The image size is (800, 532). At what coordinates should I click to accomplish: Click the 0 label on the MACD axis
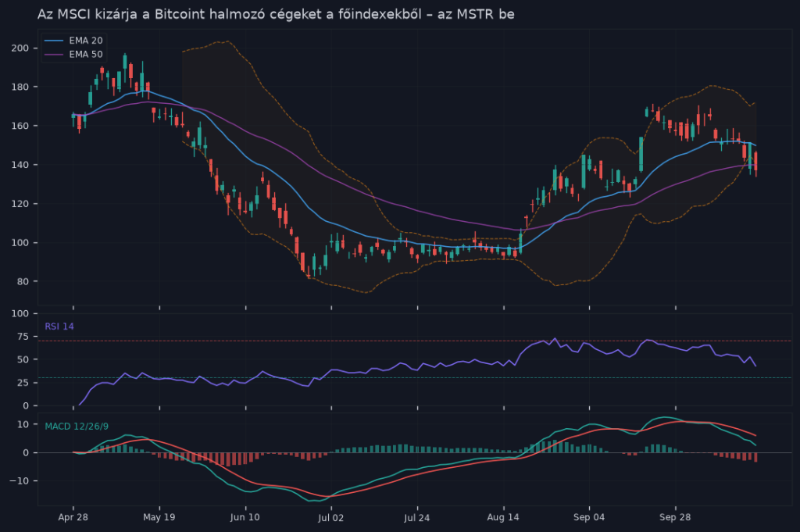click(27, 453)
